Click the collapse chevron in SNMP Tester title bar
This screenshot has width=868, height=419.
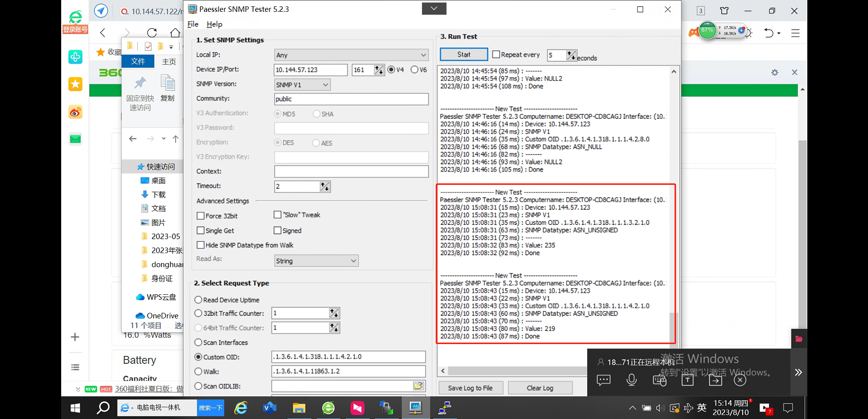coord(434,8)
